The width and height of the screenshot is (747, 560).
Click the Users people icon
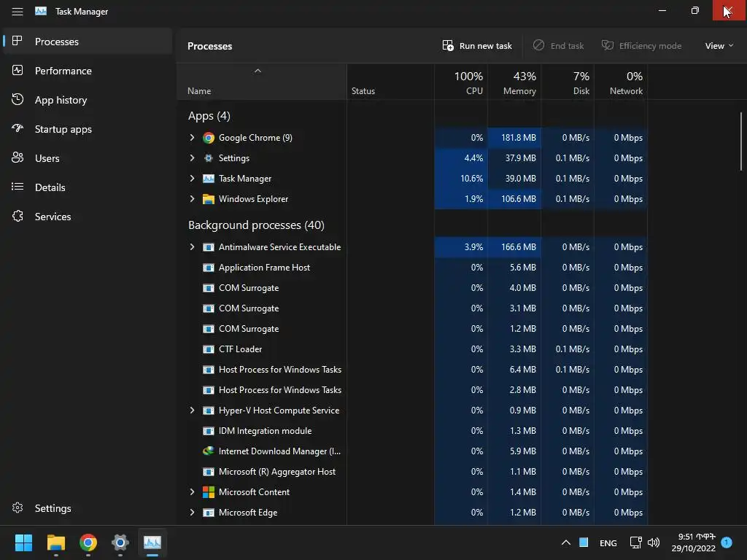(18, 157)
